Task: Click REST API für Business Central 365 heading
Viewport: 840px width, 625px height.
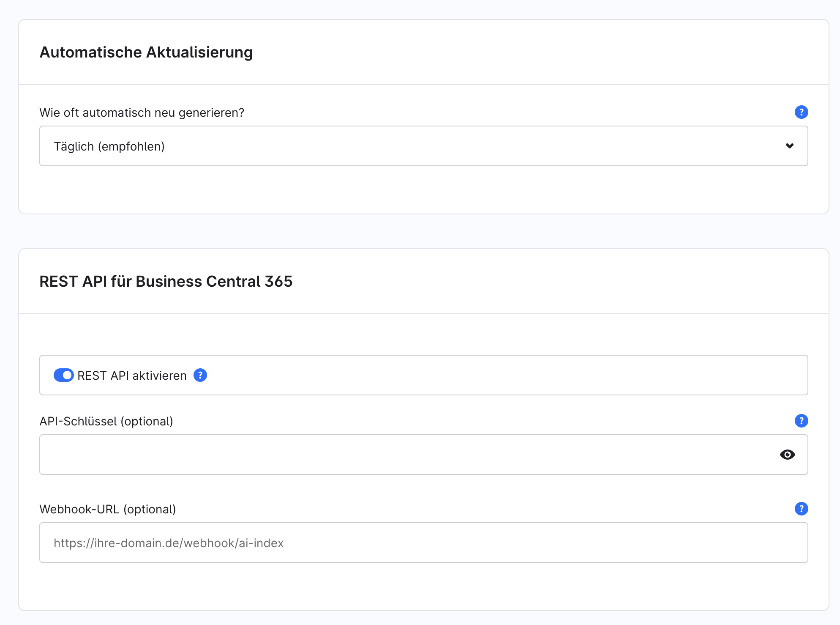Action: coord(166,282)
